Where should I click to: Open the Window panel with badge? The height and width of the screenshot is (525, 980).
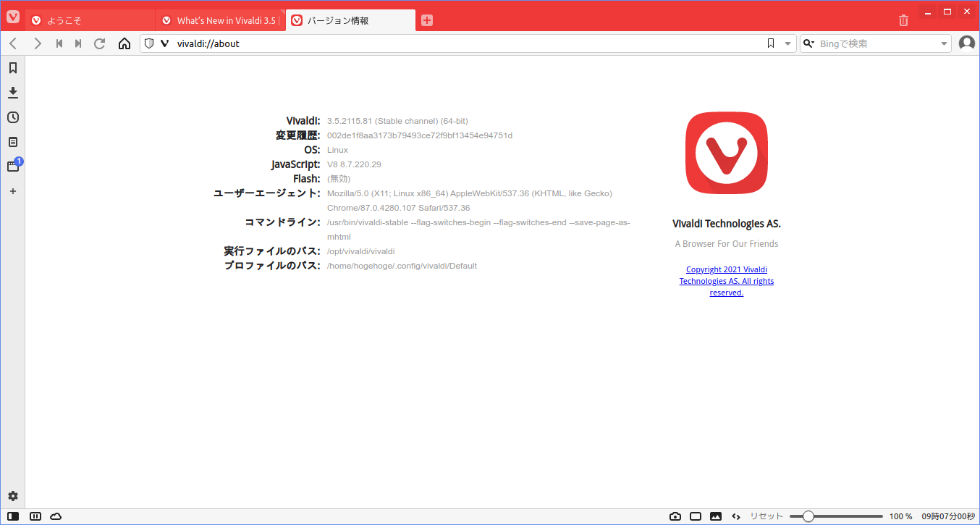[x=13, y=167]
